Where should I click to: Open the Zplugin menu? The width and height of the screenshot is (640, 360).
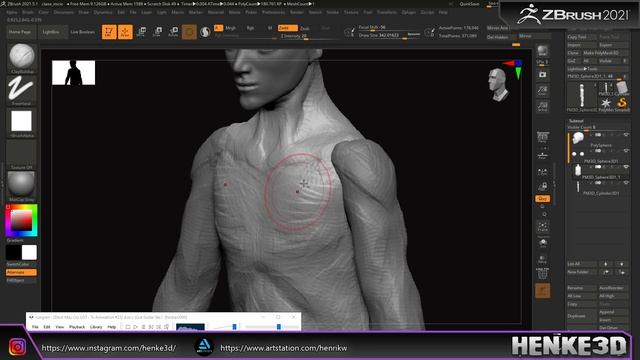tap(409, 12)
